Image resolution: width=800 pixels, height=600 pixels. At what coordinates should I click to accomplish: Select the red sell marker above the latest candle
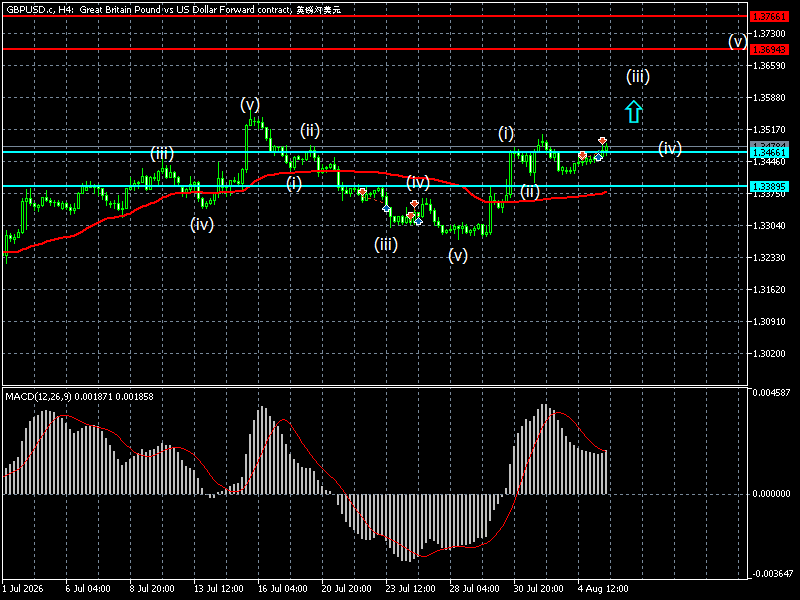pyautogui.click(x=603, y=141)
